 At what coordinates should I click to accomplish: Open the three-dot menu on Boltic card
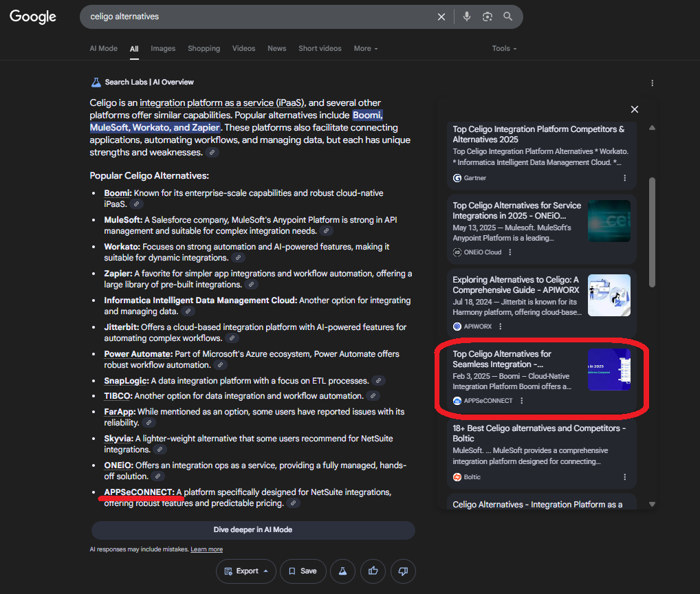coord(624,477)
